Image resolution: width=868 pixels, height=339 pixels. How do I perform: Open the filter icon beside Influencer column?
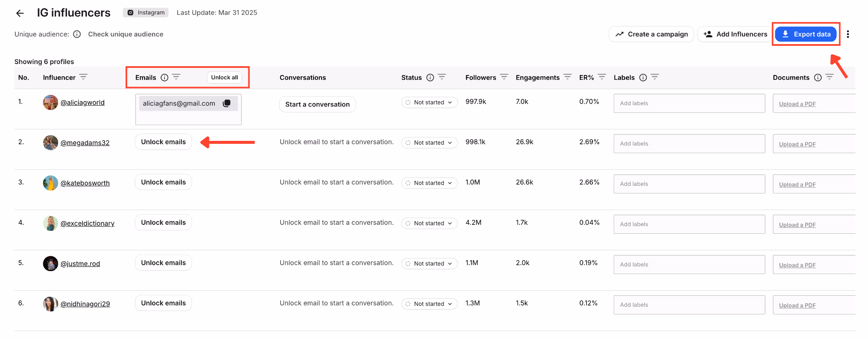pyautogui.click(x=83, y=77)
